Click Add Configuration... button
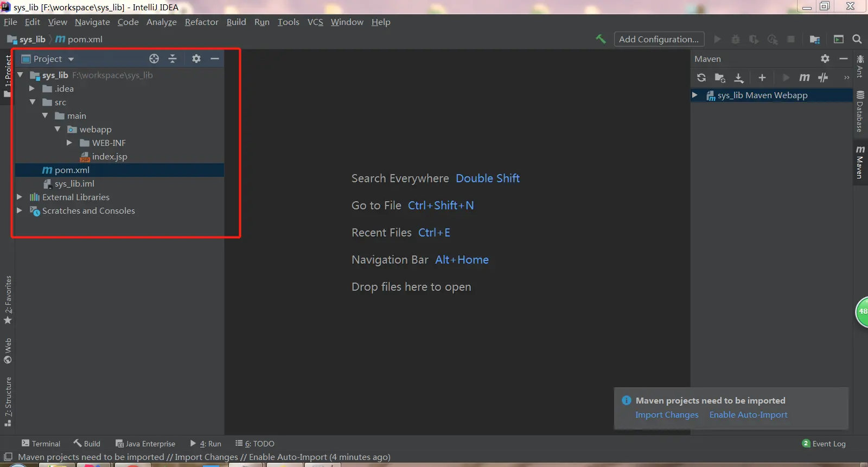Image resolution: width=868 pixels, height=467 pixels. [659, 39]
